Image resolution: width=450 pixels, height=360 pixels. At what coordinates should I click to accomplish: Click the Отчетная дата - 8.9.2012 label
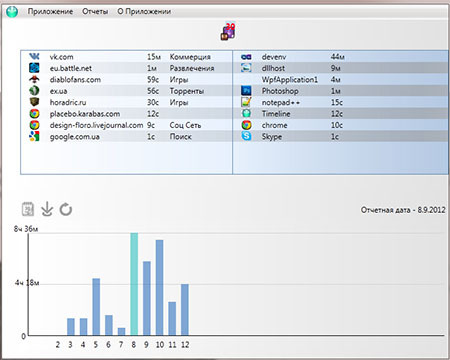[x=403, y=210]
